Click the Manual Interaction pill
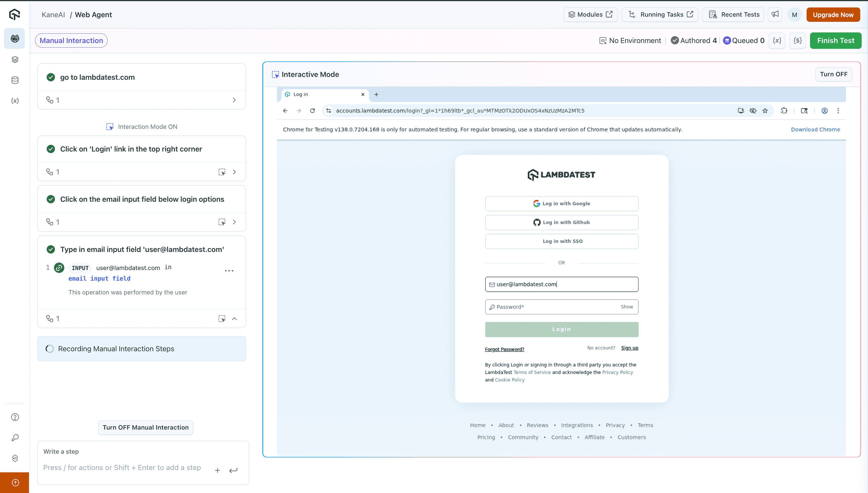The width and height of the screenshot is (868, 493). click(x=71, y=41)
